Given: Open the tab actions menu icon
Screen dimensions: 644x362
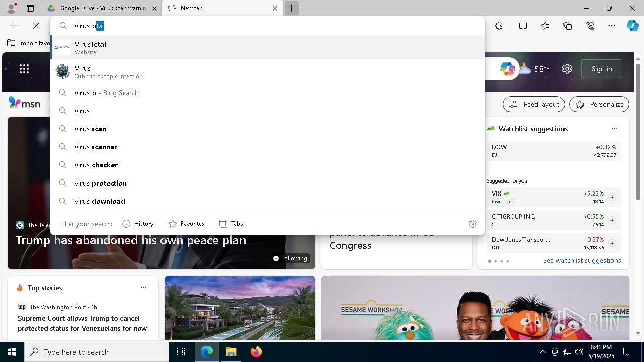Looking at the screenshot, I should (30, 8).
